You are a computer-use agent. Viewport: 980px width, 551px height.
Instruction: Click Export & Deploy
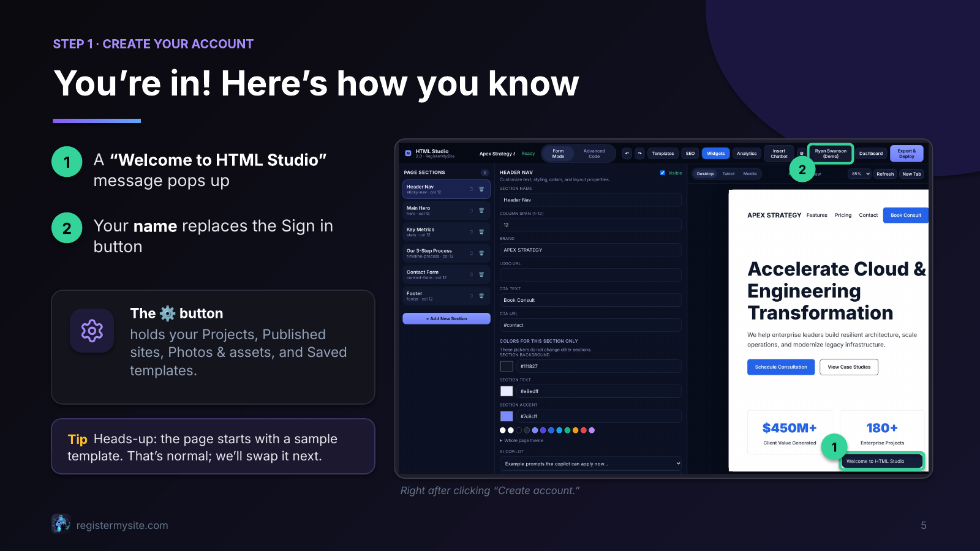pyautogui.click(x=907, y=154)
